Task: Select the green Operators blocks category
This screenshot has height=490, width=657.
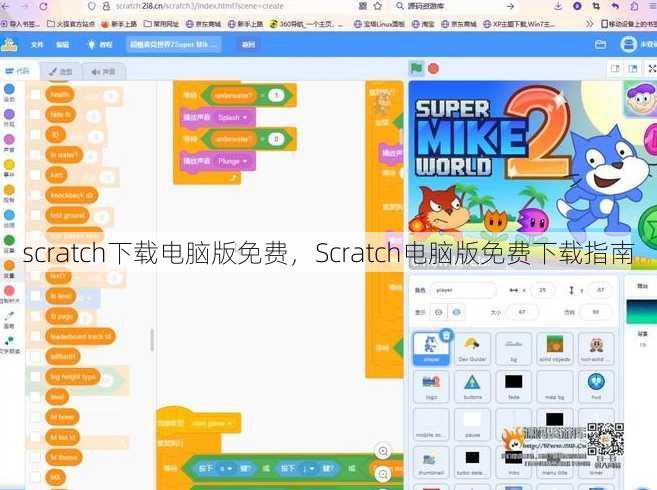Action: 9,243
